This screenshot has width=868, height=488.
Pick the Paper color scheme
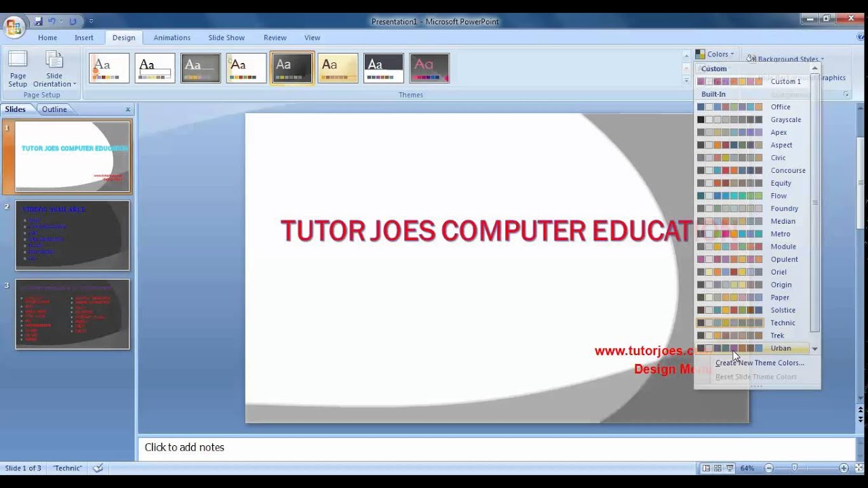coord(753,298)
